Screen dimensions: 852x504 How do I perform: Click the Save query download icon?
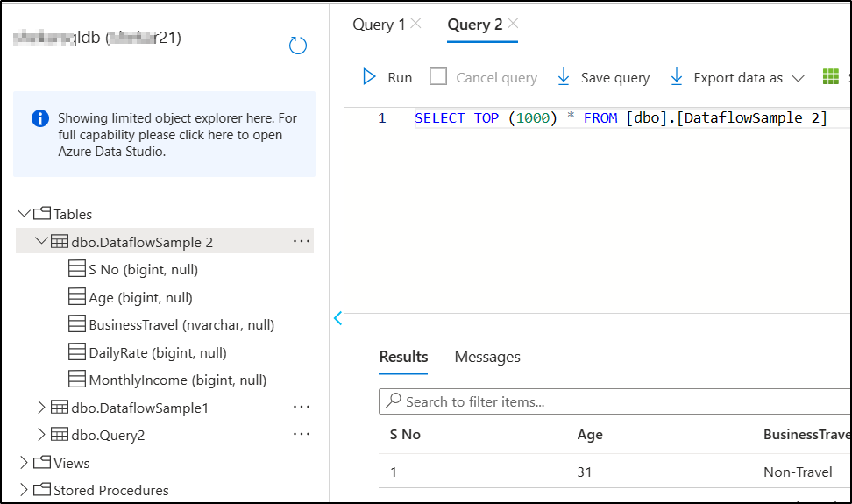[x=564, y=76]
